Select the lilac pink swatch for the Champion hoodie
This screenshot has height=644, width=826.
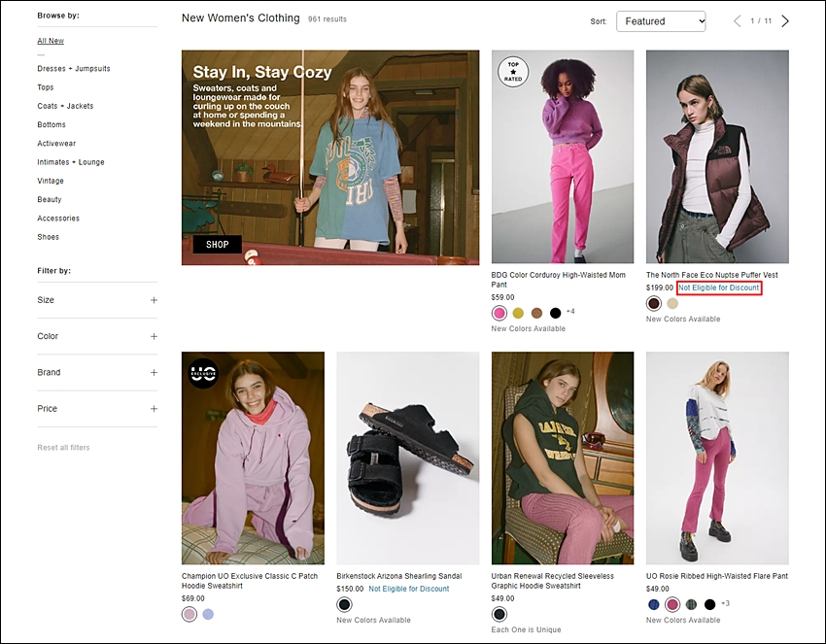(x=189, y=614)
